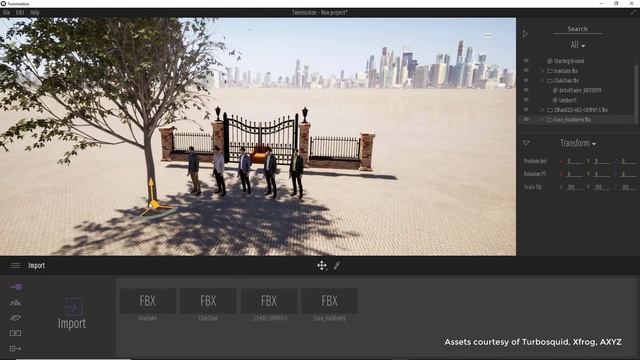Toggle visibility of Lambert1 item
This screenshot has width=640, height=360.
click(x=526, y=100)
